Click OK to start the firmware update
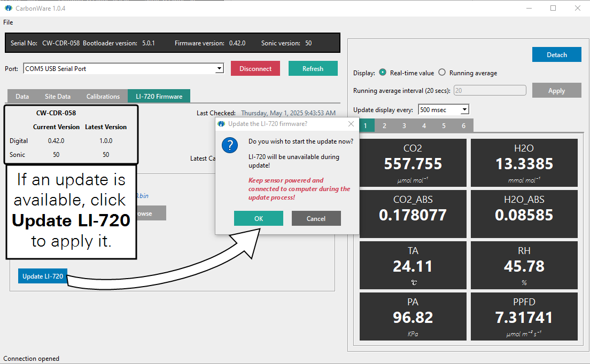Screen dimensions: 590x364 tap(259, 218)
